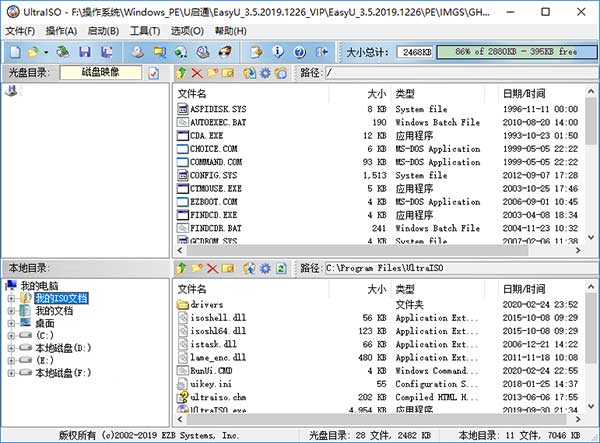
Task: Click gear icon in the local directory toolbar
Action: click(265, 268)
